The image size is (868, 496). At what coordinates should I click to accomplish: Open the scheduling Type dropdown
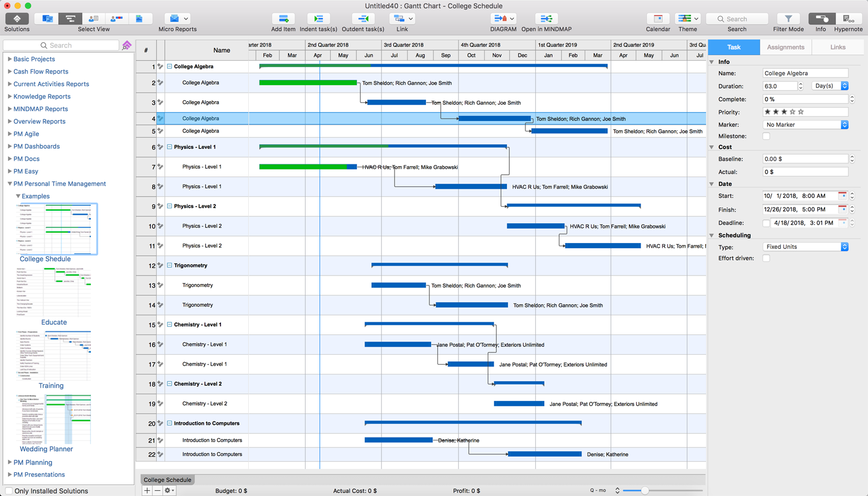[806, 247]
